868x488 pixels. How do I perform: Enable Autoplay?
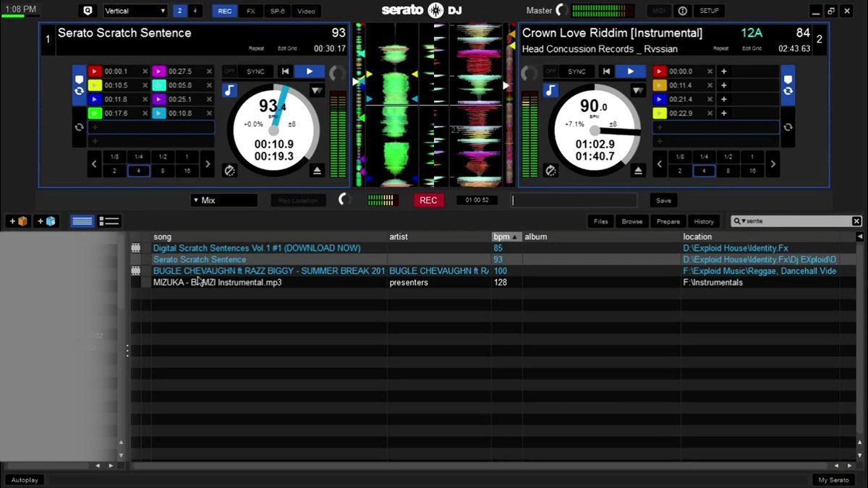25,480
